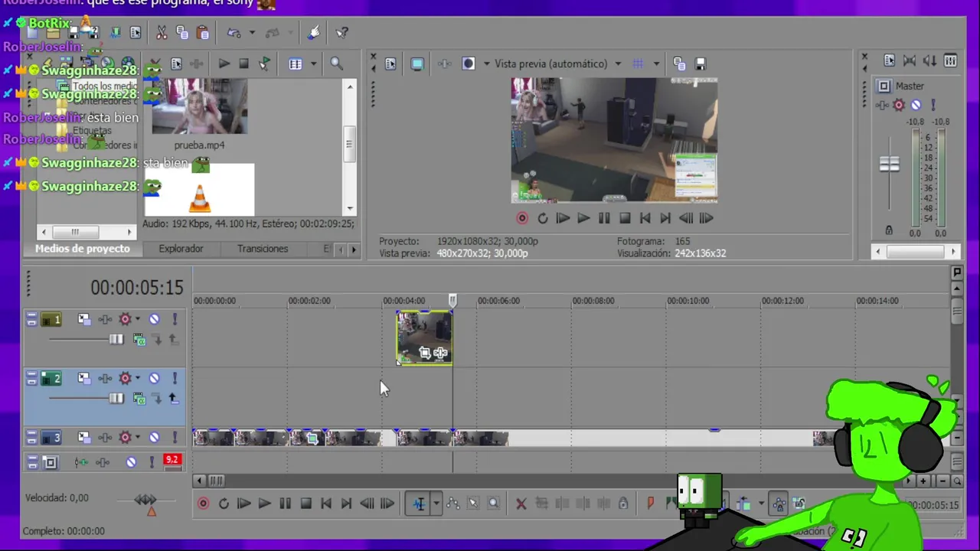The width and height of the screenshot is (980, 551).
Task: Switch to the Transiciones tab
Action: (263, 249)
